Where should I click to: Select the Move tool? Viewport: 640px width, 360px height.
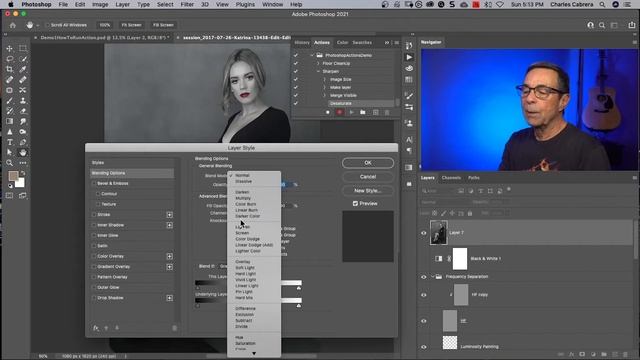[9, 48]
